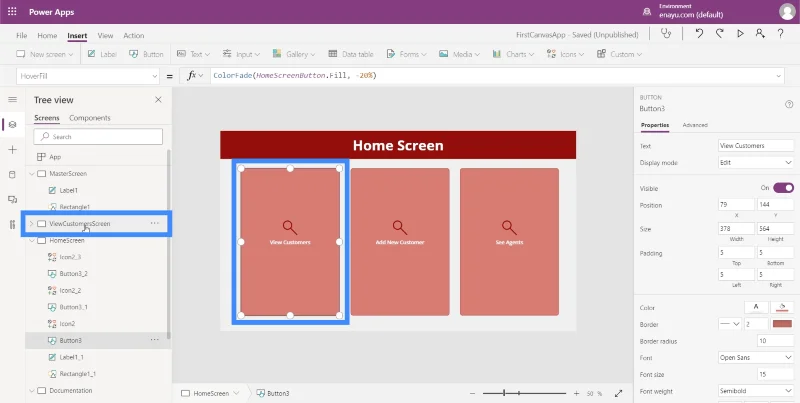Open the Display mode dropdown
The image size is (800, 403).
pos(756,163)
